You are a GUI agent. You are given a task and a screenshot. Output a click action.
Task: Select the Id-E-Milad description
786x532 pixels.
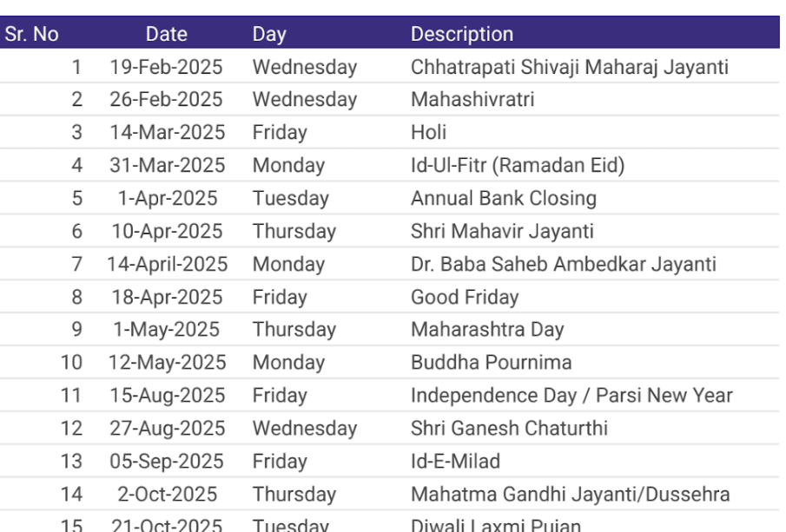pos(456,462)
